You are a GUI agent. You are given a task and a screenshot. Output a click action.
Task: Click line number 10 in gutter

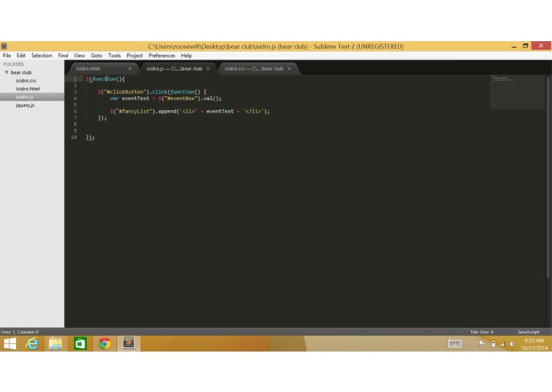tap(74, 137)
